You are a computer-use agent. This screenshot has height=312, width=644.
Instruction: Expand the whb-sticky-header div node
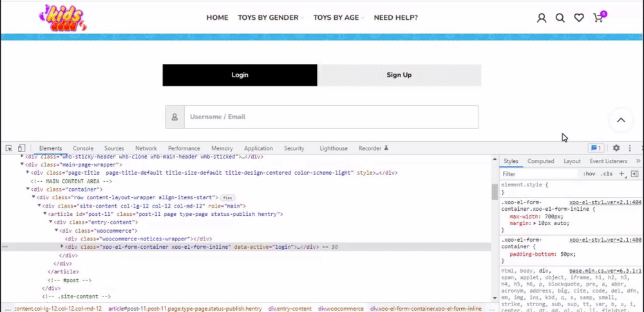point(22,157)
